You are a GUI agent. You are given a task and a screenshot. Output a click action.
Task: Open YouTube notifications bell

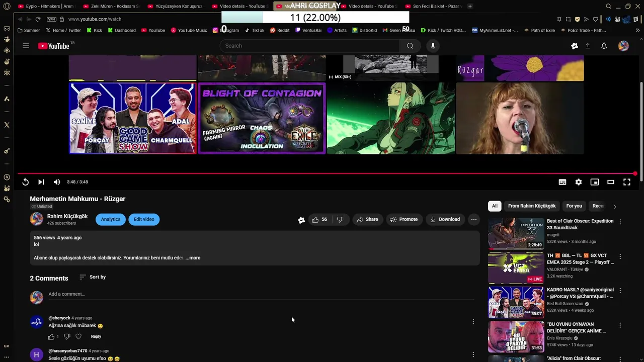pyautogui.click(x=604, y=46)
